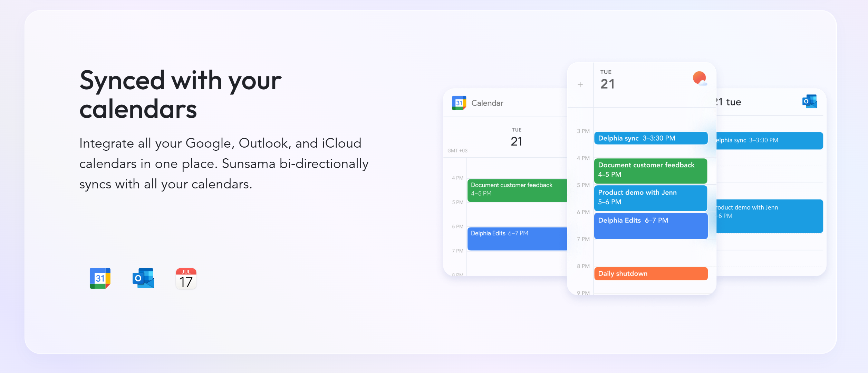Click the "tue" date label in the Outlook panel
Image resolution: width=868 pixels, height=373 pixels.
[733, 102]
